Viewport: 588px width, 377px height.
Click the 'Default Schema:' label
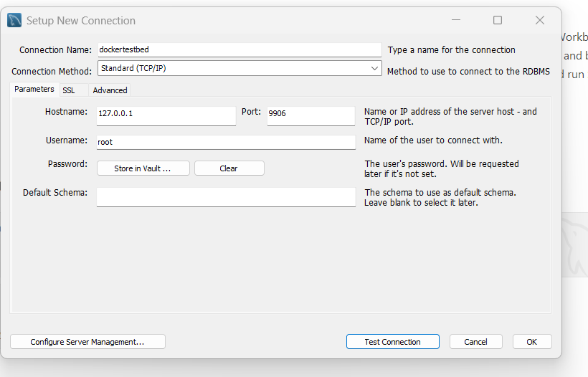[x=55, y=193]
